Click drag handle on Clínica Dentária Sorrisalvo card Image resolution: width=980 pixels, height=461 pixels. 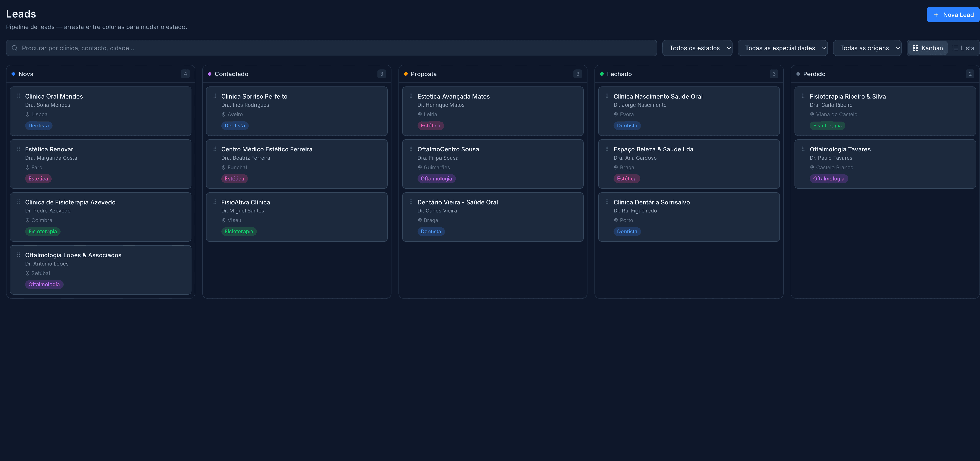click(x=607, y=202)
